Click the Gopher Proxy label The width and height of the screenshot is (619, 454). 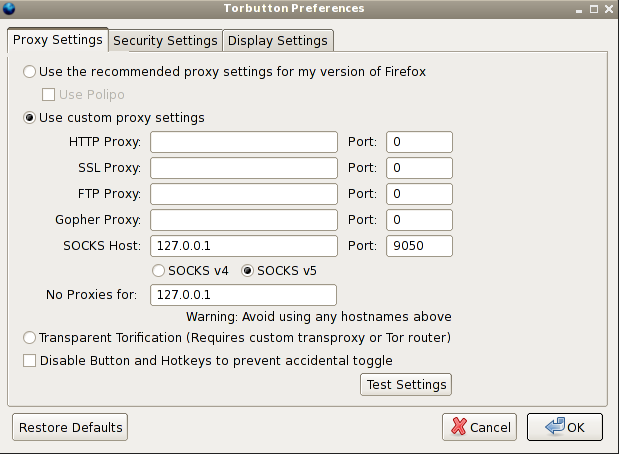pyautogui.click(x=98, y=220)
